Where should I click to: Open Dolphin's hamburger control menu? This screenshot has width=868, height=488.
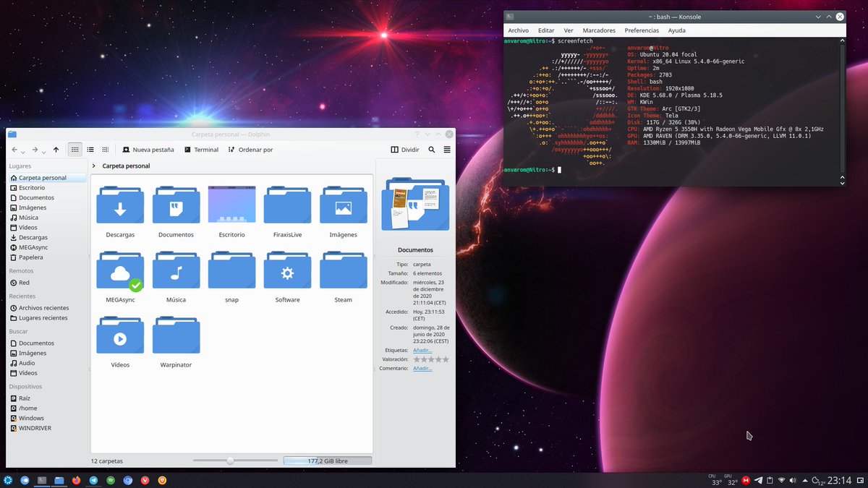(x=447, y=150)
